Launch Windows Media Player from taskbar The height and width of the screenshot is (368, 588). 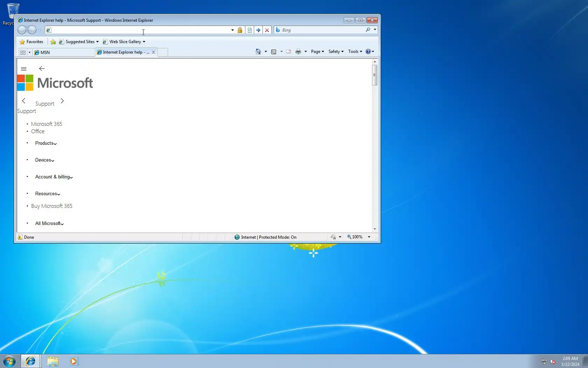point(74,361)
